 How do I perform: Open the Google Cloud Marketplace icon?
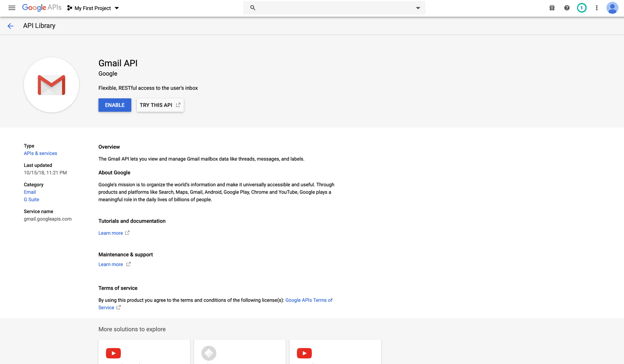coord(552,8)
